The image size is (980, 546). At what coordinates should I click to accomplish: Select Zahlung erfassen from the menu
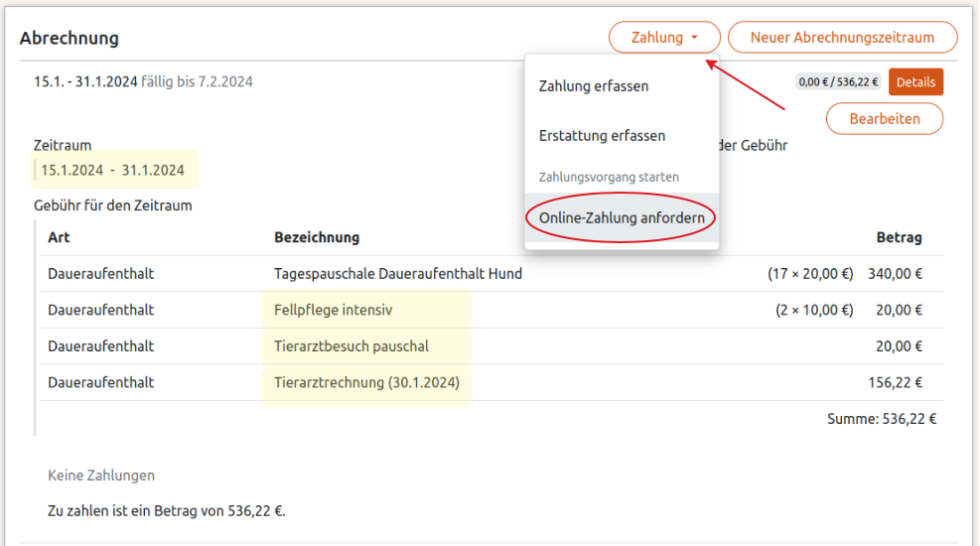594,86
